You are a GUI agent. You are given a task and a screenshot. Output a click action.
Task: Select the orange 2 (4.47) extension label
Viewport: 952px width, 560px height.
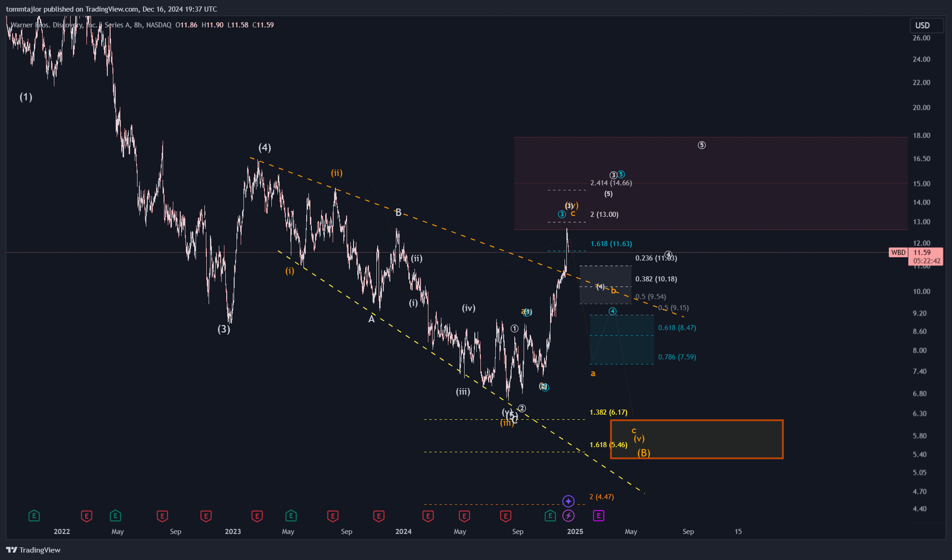click(x=602, y=497)
